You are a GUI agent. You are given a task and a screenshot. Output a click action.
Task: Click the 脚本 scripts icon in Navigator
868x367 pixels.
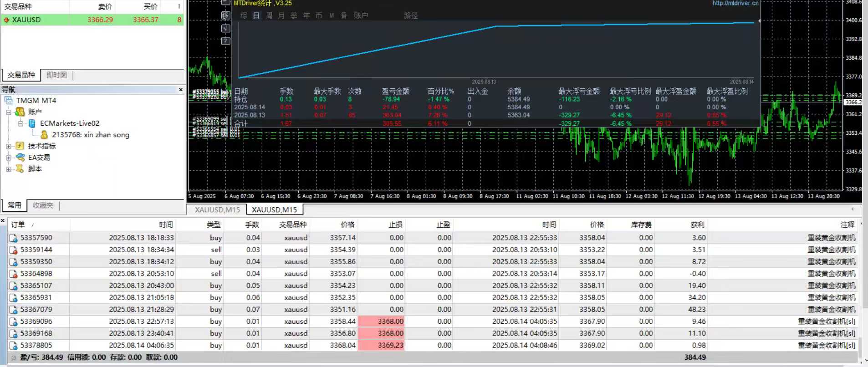click(20, 168)
